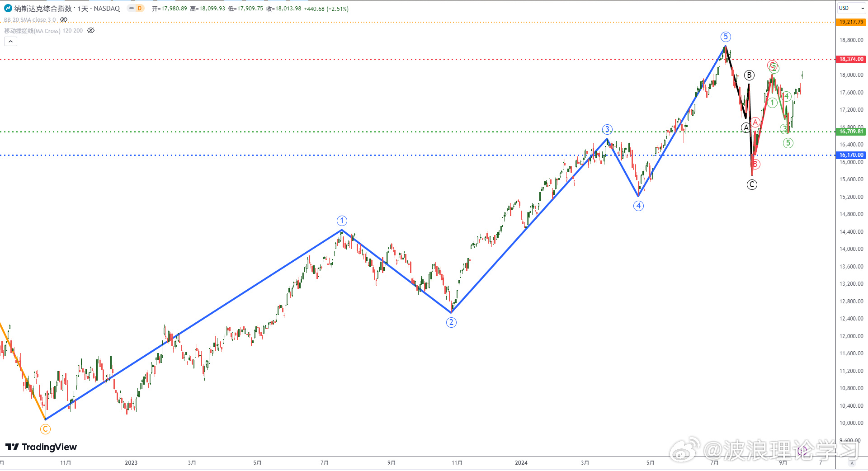Click the 11,200.00 price axis tick
868x471 pixels.
click(851, 371)
